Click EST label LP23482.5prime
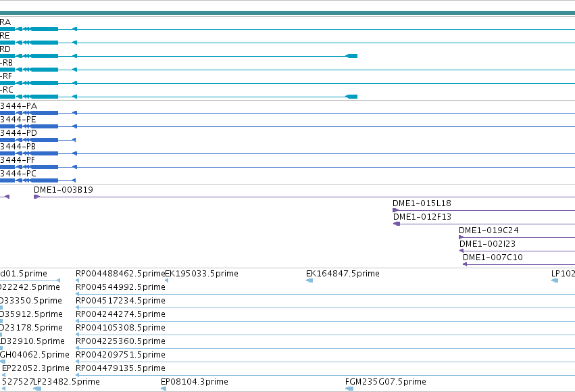 tap(67, 382)
